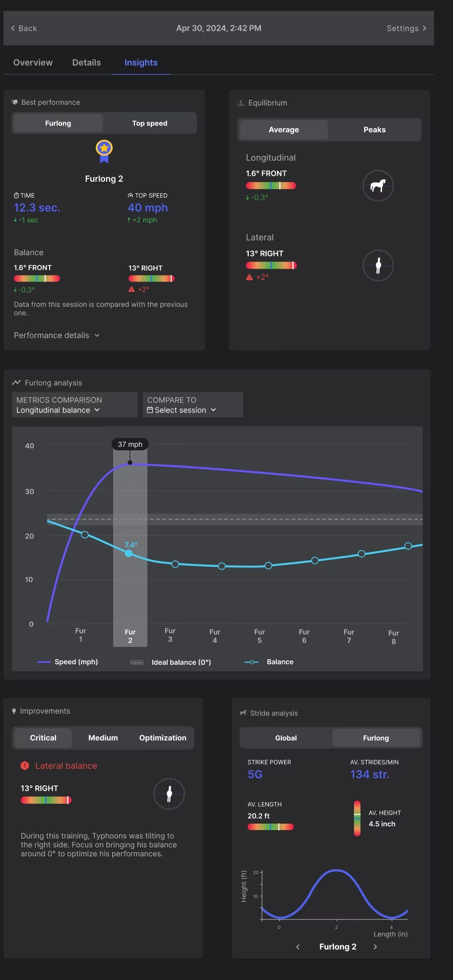Click red warning triangle under Equilibrium Lateral
The image size is (453, 980).
point(250,278)
